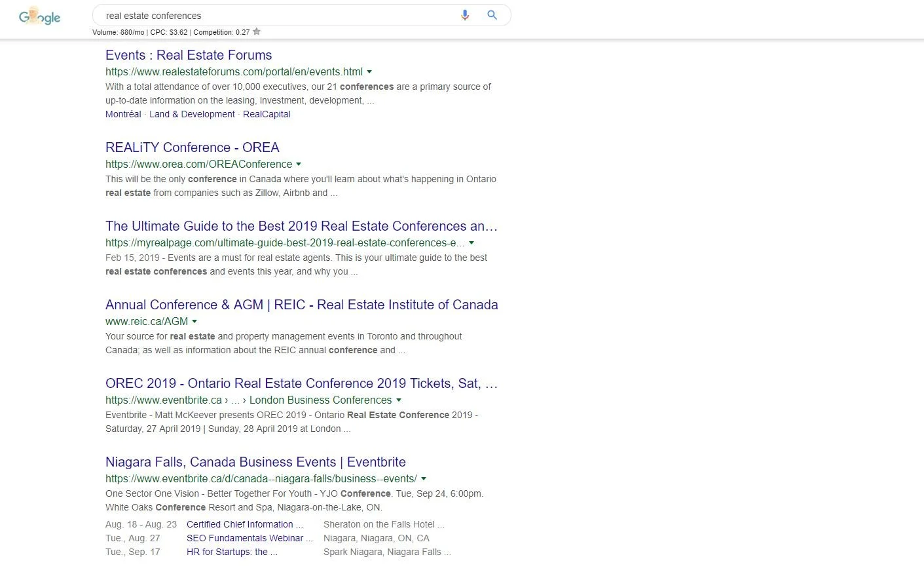Expand the dropdown arrow beside the niagara-falls business events URL

(x=424, y=479)
